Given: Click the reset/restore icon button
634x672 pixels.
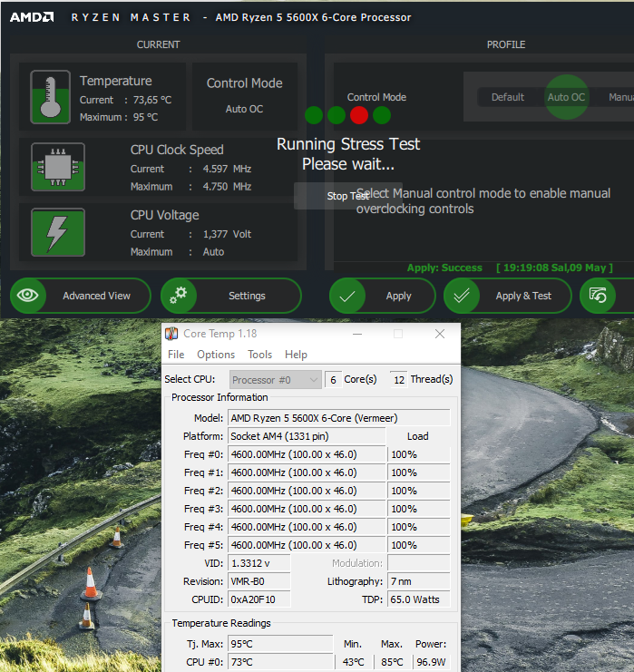Looking at the screenshot, I should click(598, 296).
